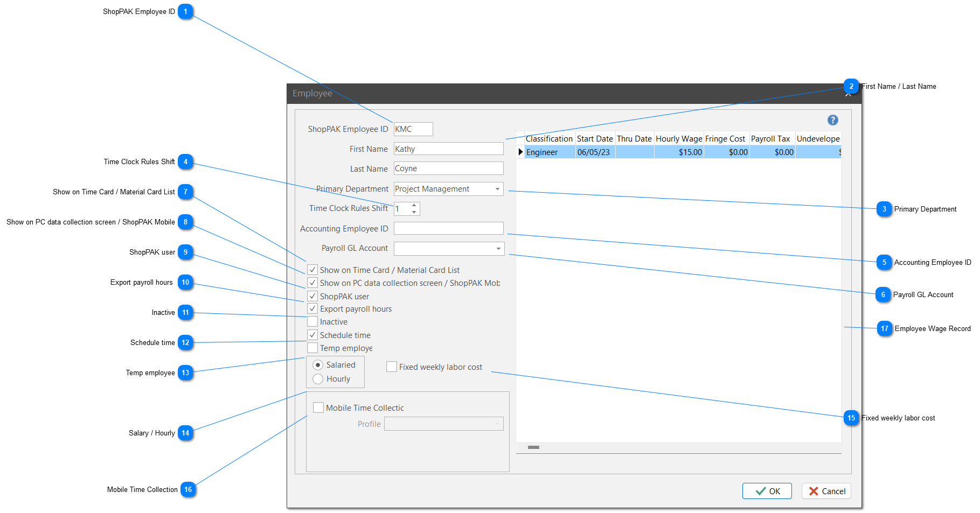Select the Hourly radio button
Image resolution: width=980 pixels, height=513 pixels.
coord(318,379)
